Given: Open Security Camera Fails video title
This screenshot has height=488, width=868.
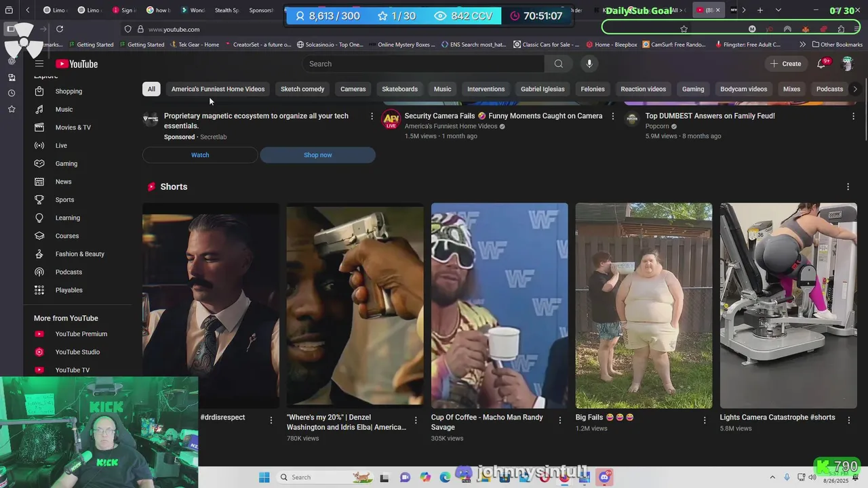Looking at the screenshot, I should click(503, 116).
